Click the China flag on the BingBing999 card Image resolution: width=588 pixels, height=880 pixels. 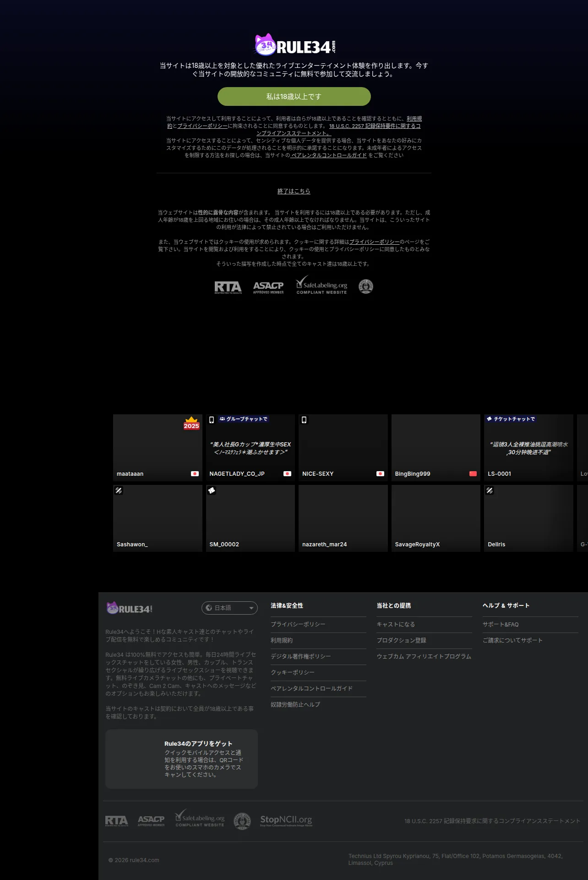[473, 474]
